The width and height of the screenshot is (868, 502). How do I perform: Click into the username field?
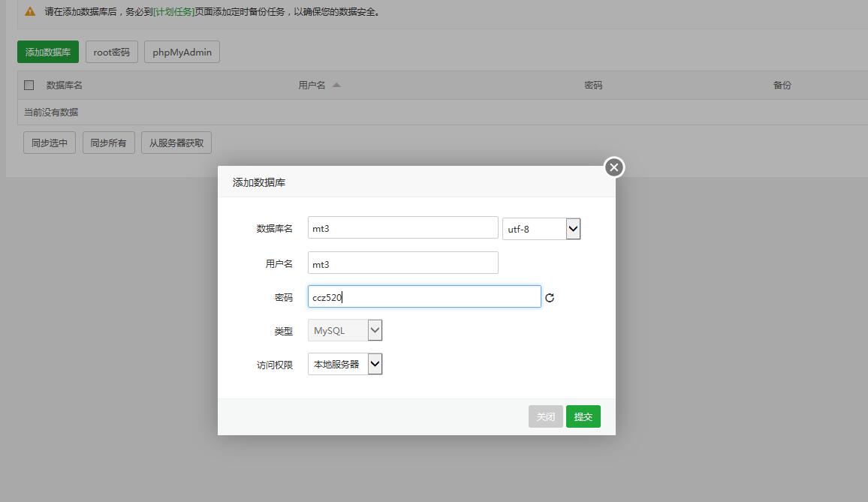402,263
